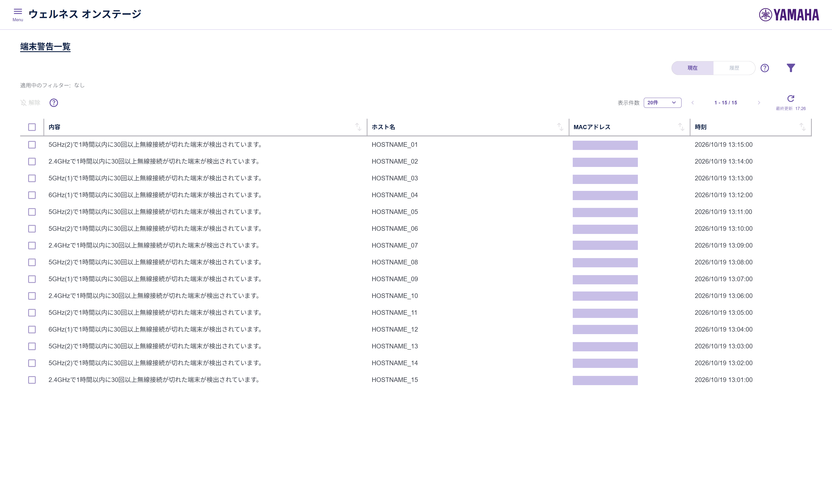Toggle the select-all header checkbox

pos(32,127)
